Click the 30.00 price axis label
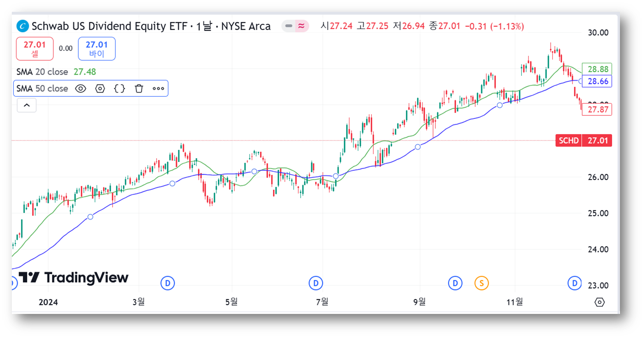 tap(598, 33)
